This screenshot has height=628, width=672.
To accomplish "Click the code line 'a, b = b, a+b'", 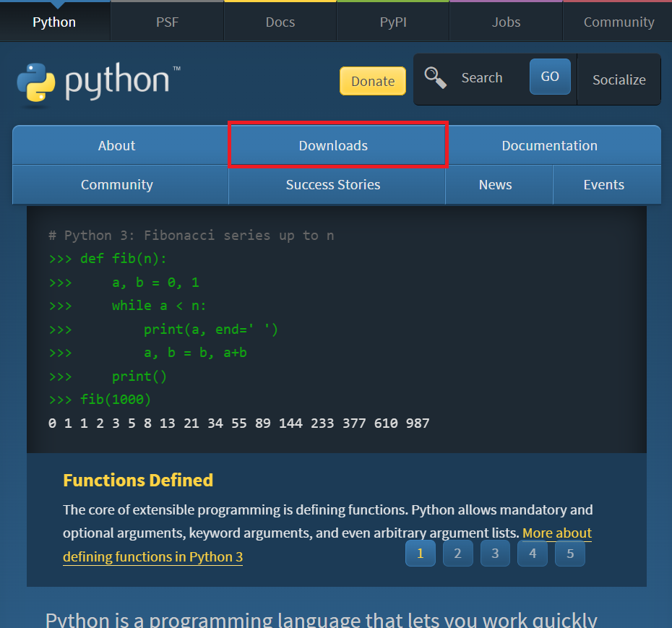I will pyautogui.click(x=195, y=353).
